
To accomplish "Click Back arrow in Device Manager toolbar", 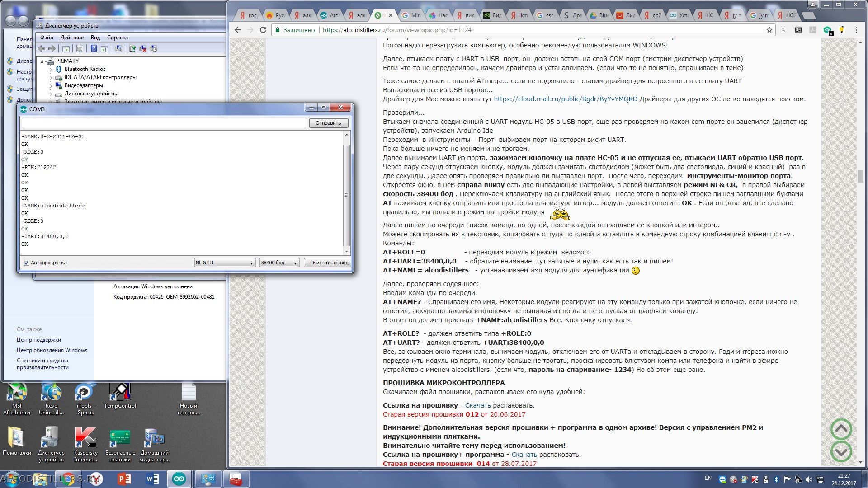I will (42, 49).
